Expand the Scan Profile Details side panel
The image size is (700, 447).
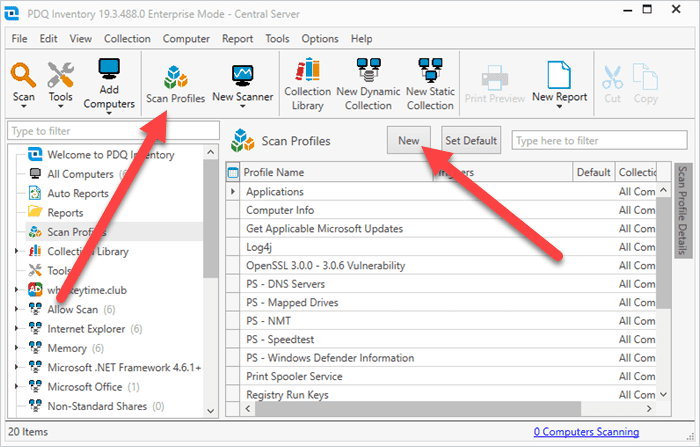click(682, 211)
